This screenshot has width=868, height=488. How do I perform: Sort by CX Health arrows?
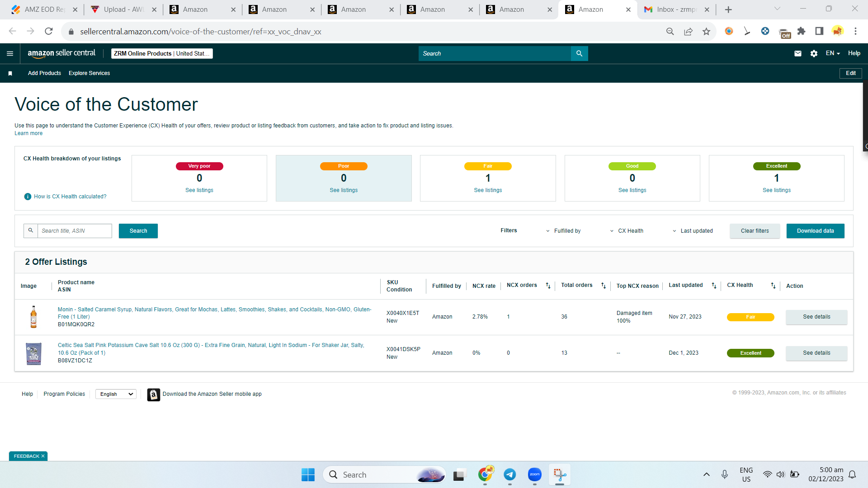click(773, 286)
